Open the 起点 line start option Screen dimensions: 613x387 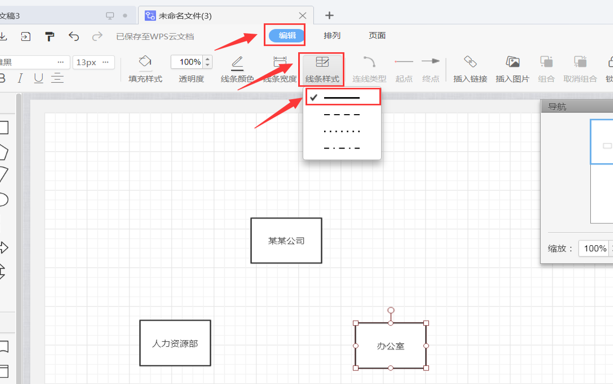coord(404,69)
